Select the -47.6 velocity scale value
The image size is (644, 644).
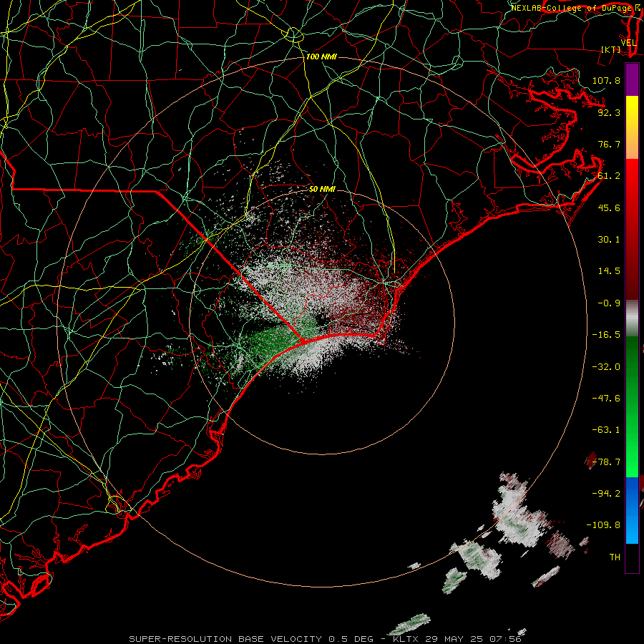click(x=606, y=399)
